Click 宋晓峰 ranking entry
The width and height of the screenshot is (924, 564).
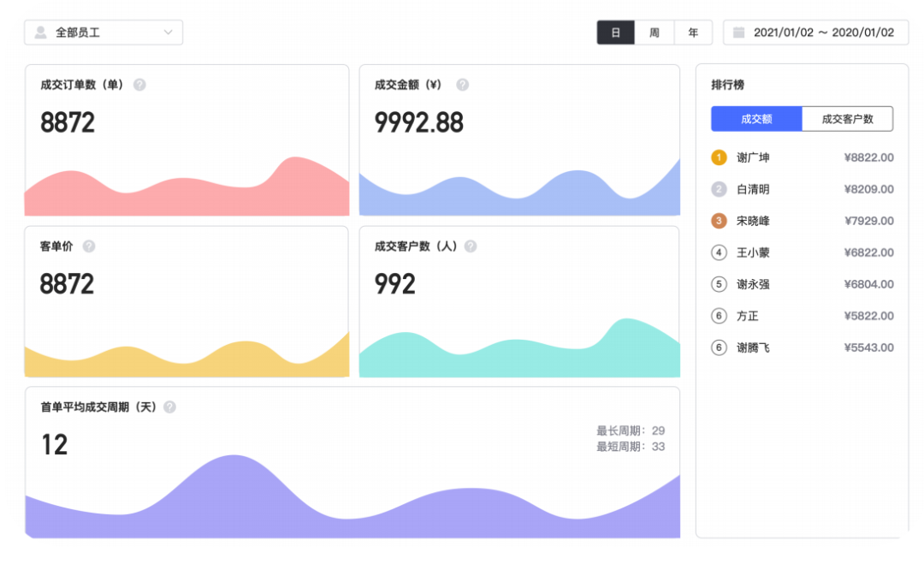click(x=802, y=221)
